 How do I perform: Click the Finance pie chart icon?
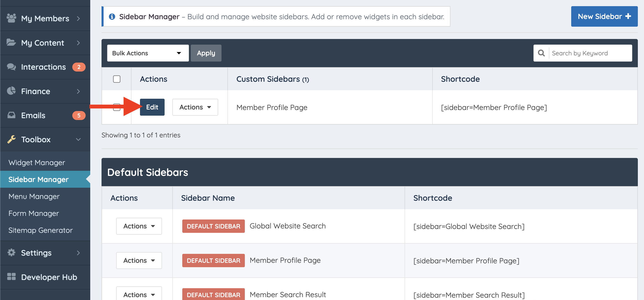11,91
